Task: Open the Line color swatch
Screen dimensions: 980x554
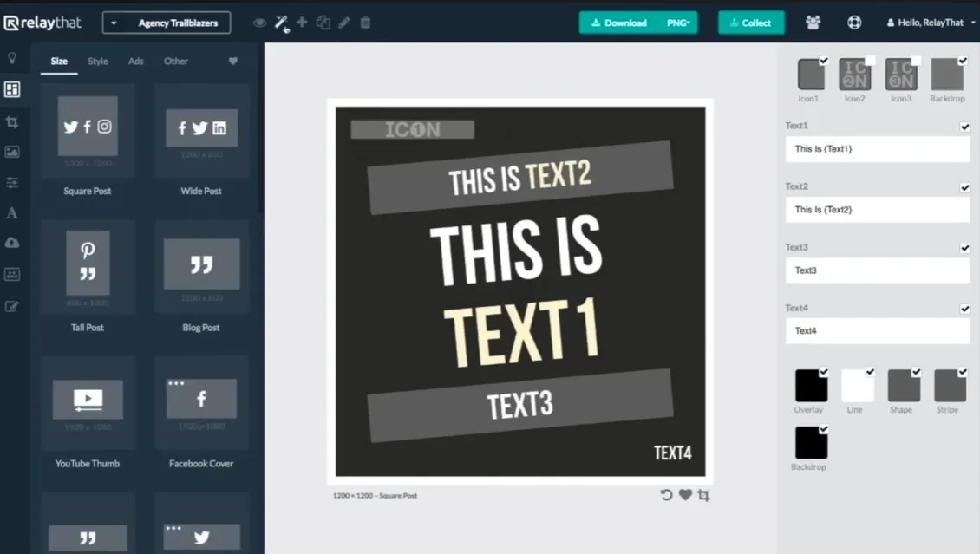Action: coord(857,385)
